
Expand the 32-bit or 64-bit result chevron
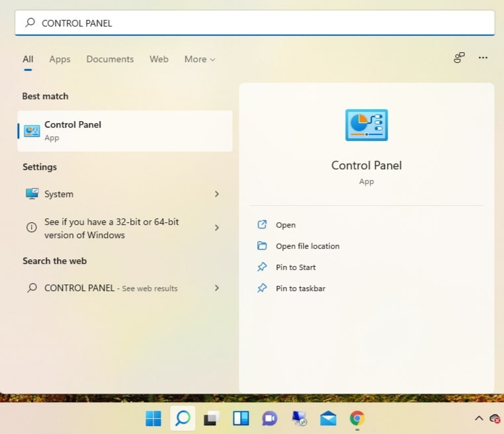pos(217,228)
